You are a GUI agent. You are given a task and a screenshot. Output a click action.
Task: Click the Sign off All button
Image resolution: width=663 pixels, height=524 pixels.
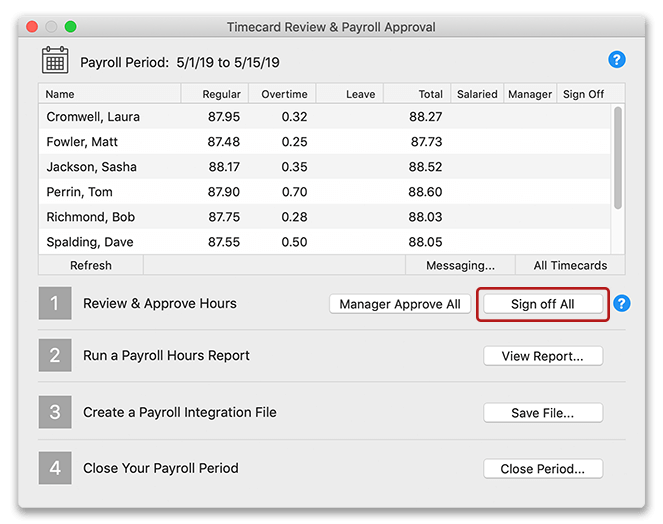(542, 304)
